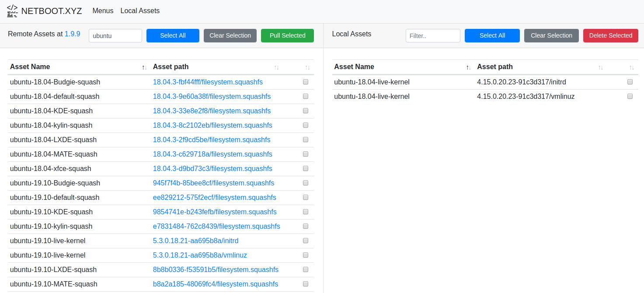This screenshot has width=644, height=293.
Task: Click the NETBOOT.XYZ logo icon
Action: (12, 11)
